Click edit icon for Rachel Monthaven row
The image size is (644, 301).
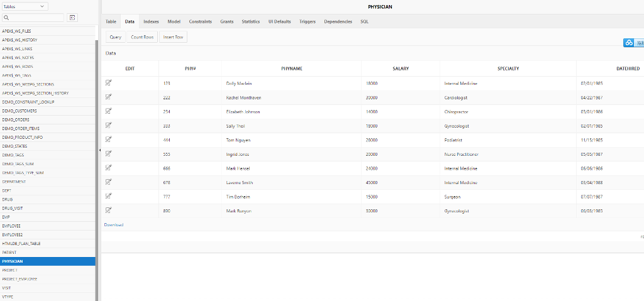point(108,97)
